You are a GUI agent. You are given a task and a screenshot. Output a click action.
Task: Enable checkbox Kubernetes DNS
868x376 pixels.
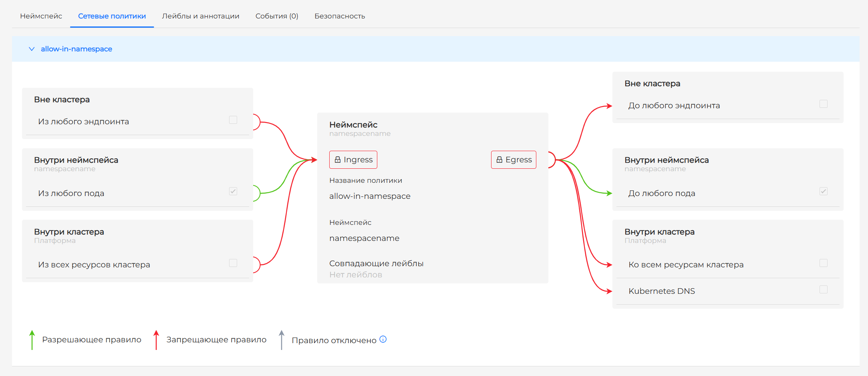tap(824, 289)
